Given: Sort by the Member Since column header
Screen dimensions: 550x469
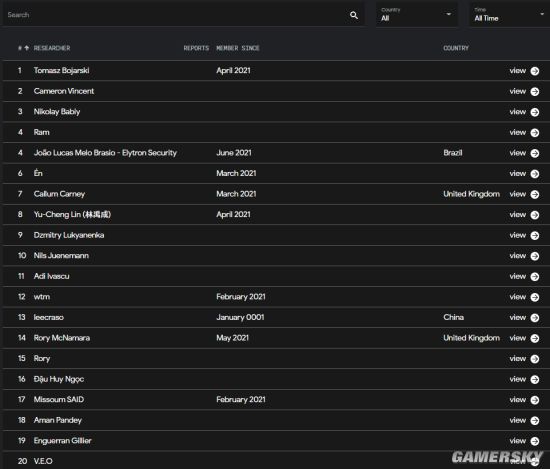Looking at the screenshot, I should (x=238, y=48).
